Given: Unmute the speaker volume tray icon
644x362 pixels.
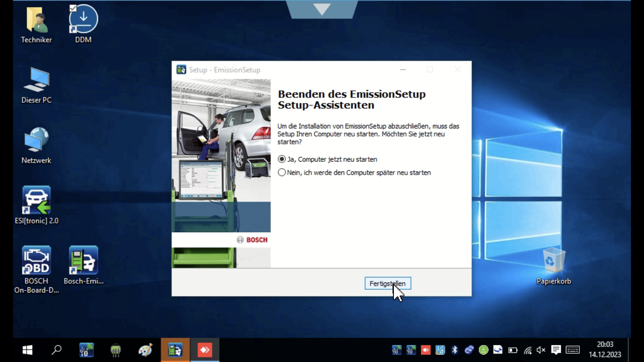Looking at the screenshot, I should 541,350.
